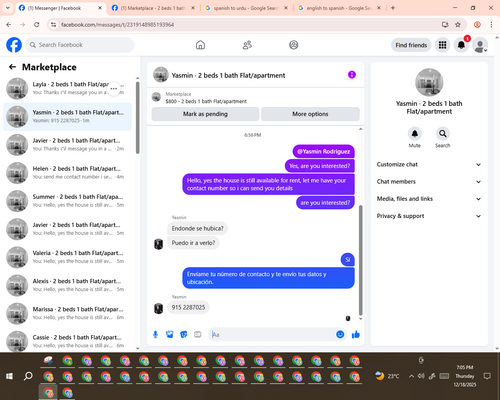
Task: Click the browser address bar URL
Action: pyautogui.click(x=117, y=25)
